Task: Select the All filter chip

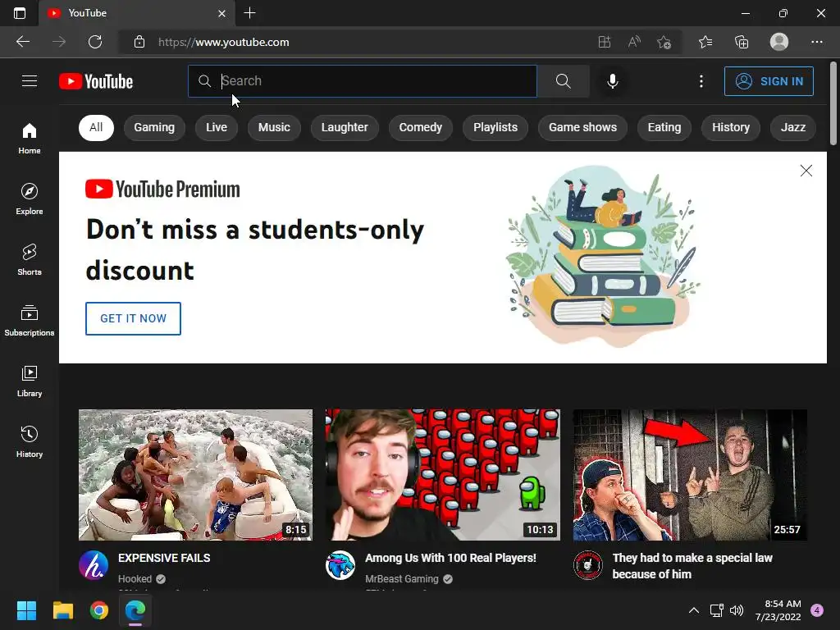Action: pyautogui.click(x=97, y=127)
